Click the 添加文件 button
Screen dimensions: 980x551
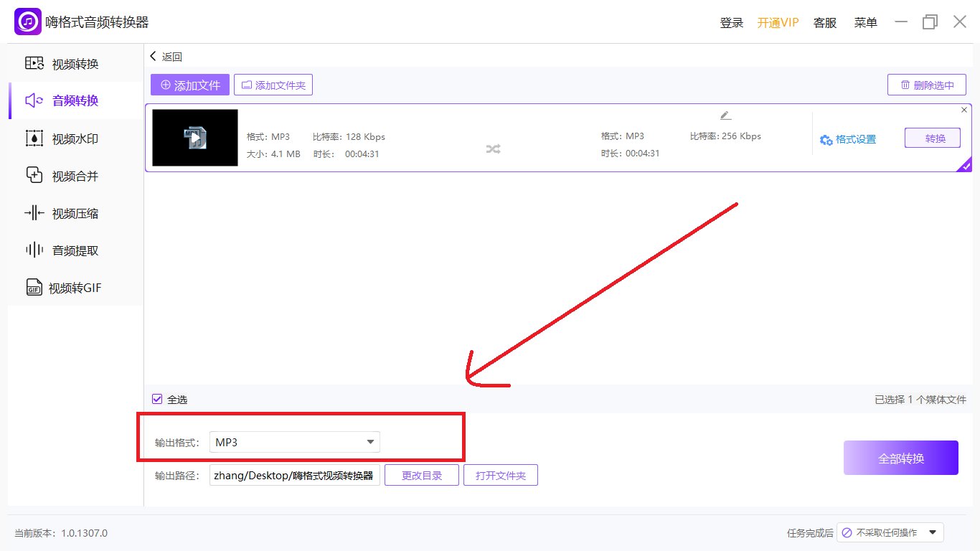(x=190, y=85)
